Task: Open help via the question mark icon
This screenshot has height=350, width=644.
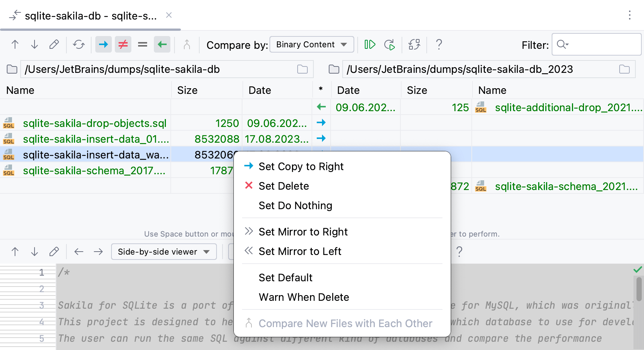Action: (x=438, y=44)
